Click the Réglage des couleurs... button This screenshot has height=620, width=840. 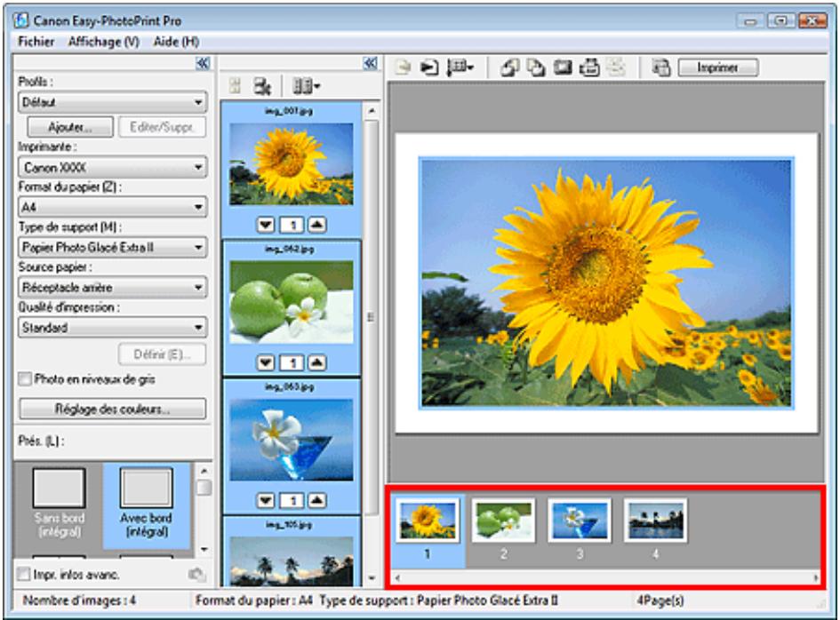pyautogui.click(x=113, y=409)
